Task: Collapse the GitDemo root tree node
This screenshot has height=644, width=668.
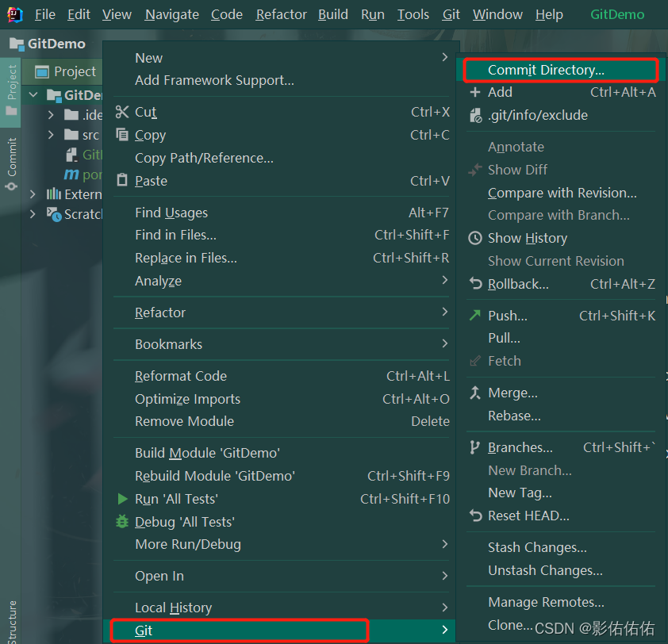Action: coord(33,94)
